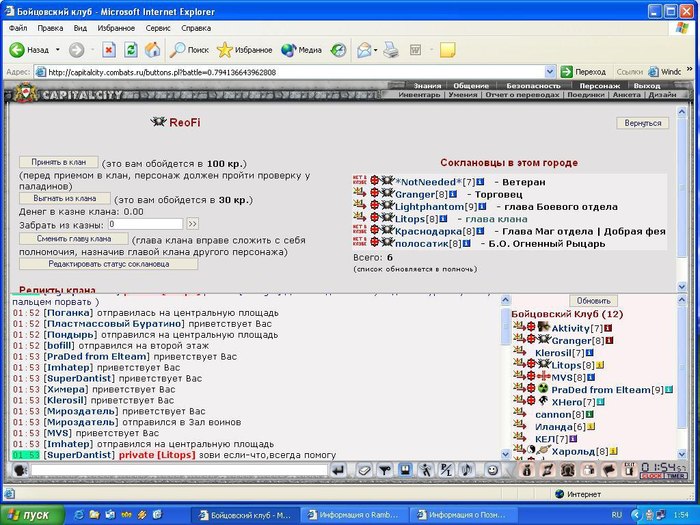
Task: Open the address bar URL dropdown
Action: point(550,72)
